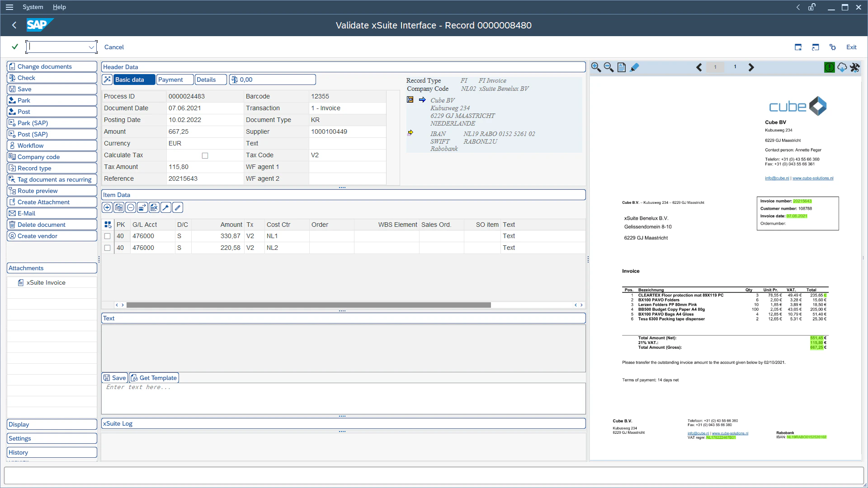
Task: Check the second item row's selection box
Action: pos(107,248)
